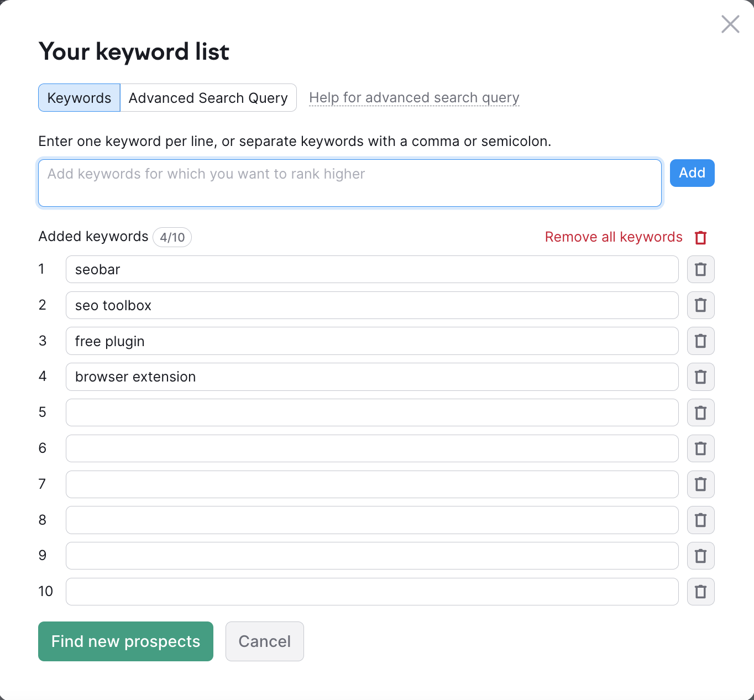Click Remove all keywords
The image size is (754, 700).
(x=613, y=237)
